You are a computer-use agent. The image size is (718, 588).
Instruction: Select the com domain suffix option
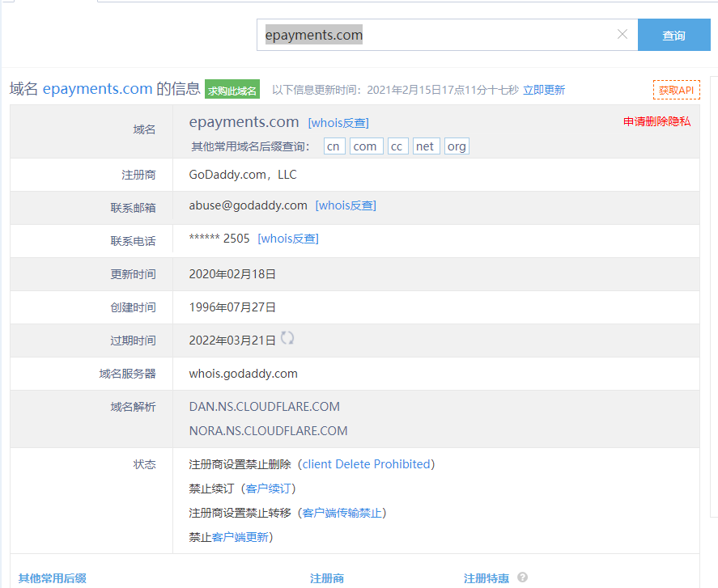[365, 146]
